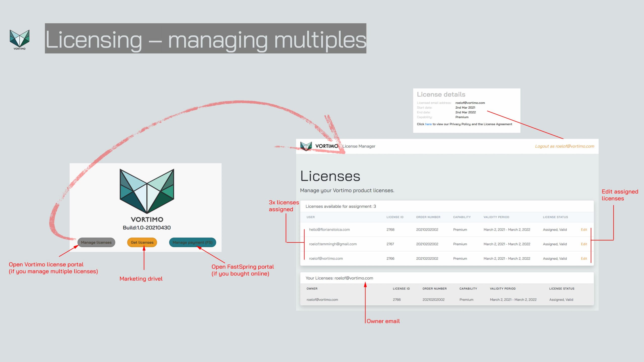Click roelof.temmingh@gmail.com user cell

(x=333, y=244)
